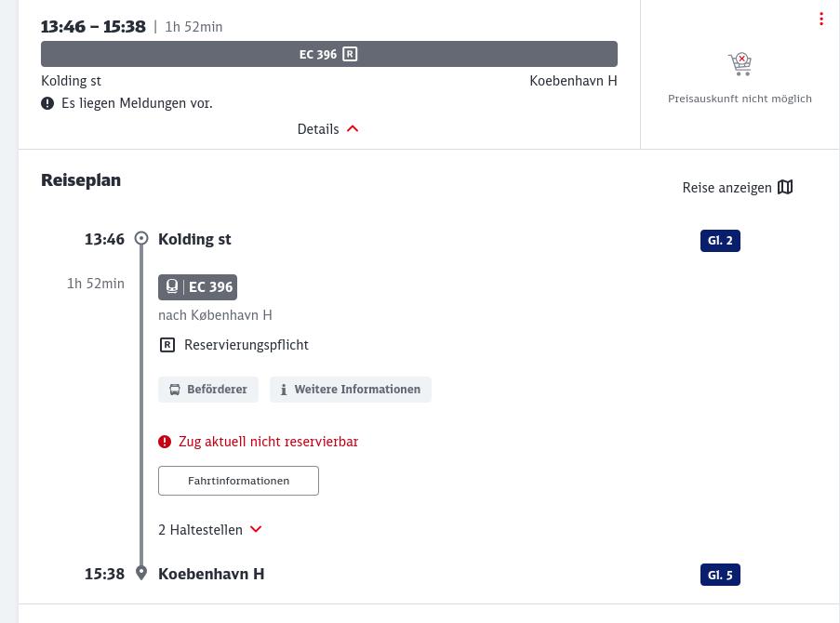
Task: Click the Fahrtinformationen button
Action: tap(238, 481)
